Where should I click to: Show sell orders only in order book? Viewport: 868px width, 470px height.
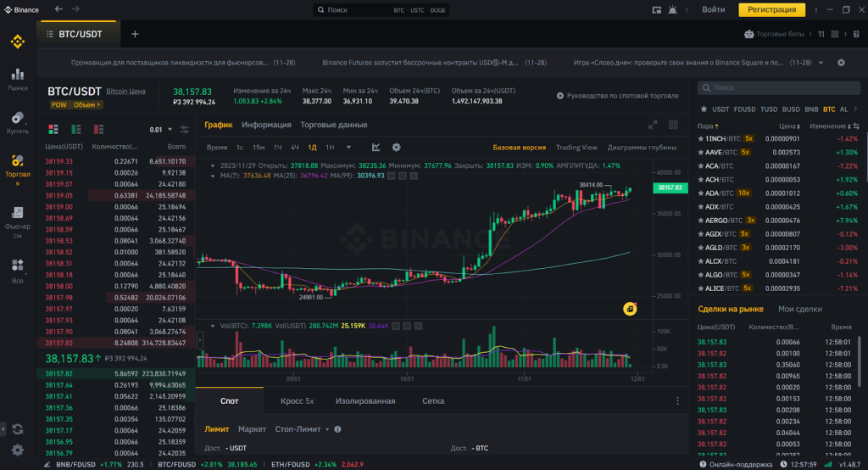tap(98, 129)
